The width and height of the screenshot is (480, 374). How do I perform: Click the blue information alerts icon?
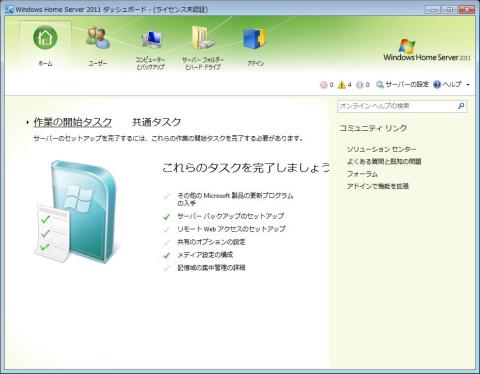point(360,85)
